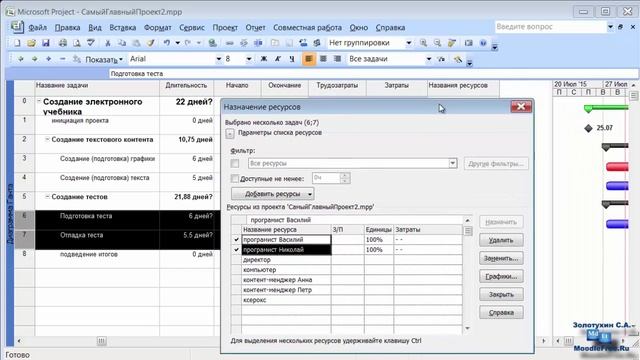Apply underline formatting (Ч)
Screen dimensions: 640x360
pos(292,59)
